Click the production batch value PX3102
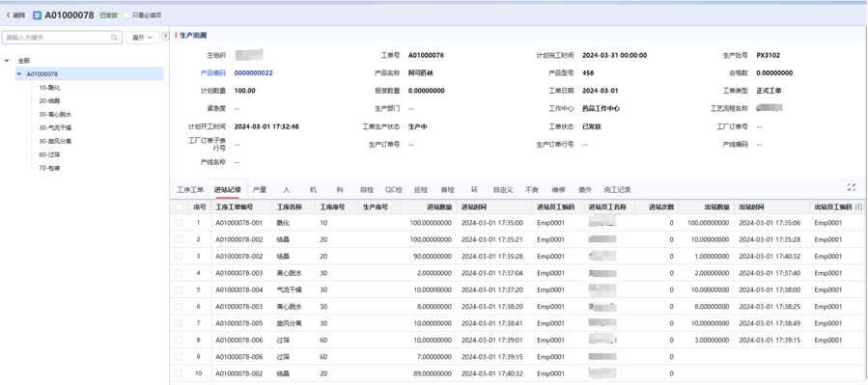The height and width of the screenshot is (385, 868). point(769,55)
